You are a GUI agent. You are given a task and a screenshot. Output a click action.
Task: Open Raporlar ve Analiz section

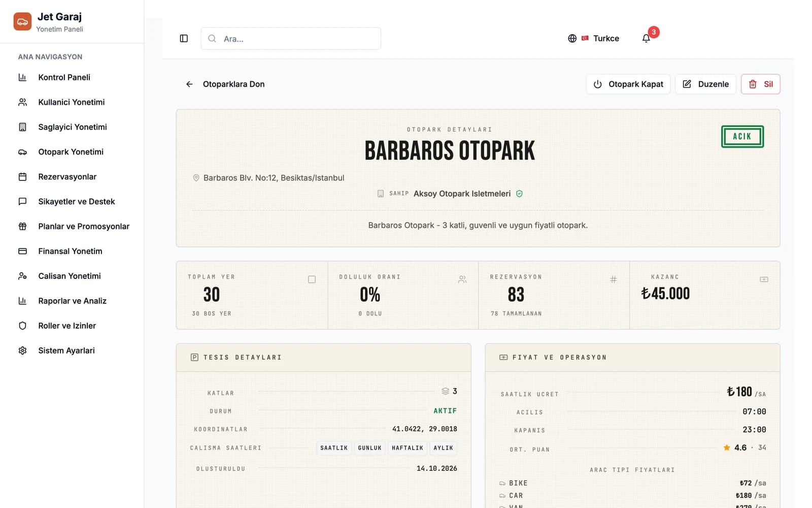click(x=72, y=301)
